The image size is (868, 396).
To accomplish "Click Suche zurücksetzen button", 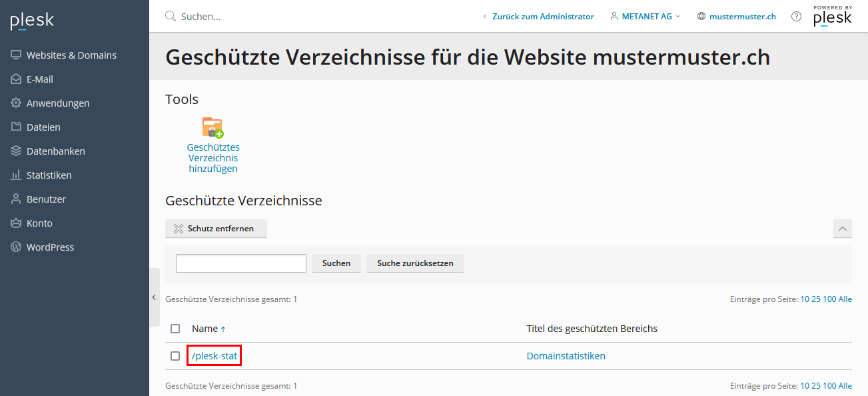I will [x=415, y=263].
